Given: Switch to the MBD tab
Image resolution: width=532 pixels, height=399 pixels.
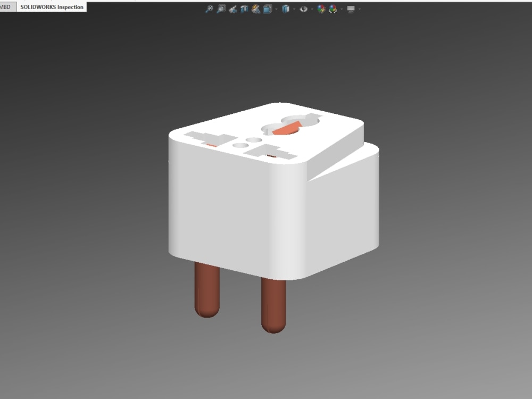Looking at the screenshot, I should (7, 7).
